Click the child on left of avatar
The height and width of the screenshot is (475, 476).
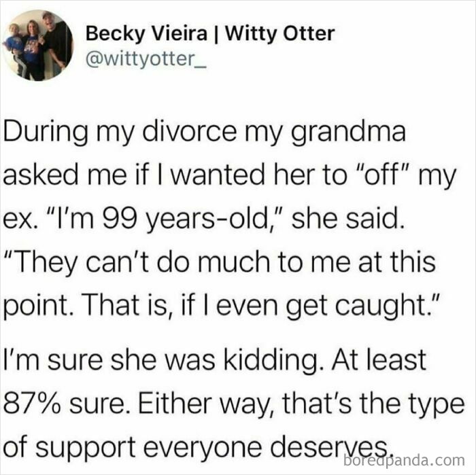(x=14, y=46)
